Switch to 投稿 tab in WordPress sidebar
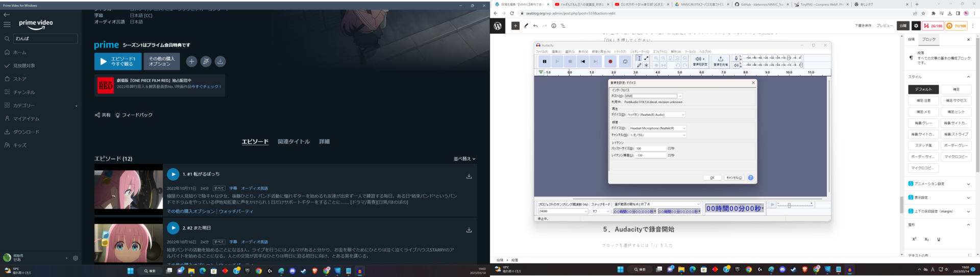 912,39
